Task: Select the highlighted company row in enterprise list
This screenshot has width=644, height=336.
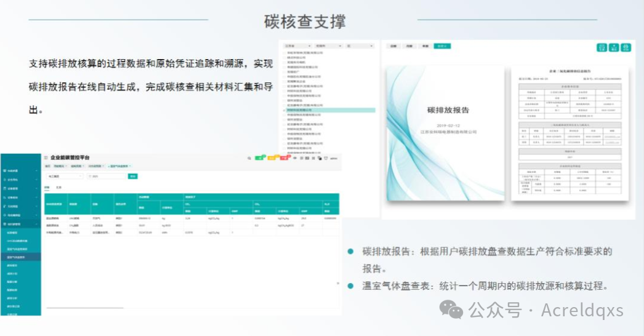Action: coord(331,110)
